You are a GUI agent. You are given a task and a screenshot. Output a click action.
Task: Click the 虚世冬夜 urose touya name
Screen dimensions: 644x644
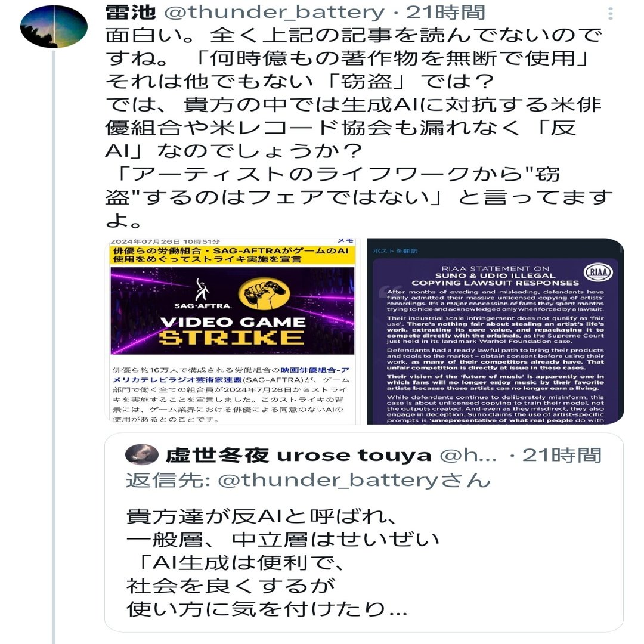tap(299, 455)
